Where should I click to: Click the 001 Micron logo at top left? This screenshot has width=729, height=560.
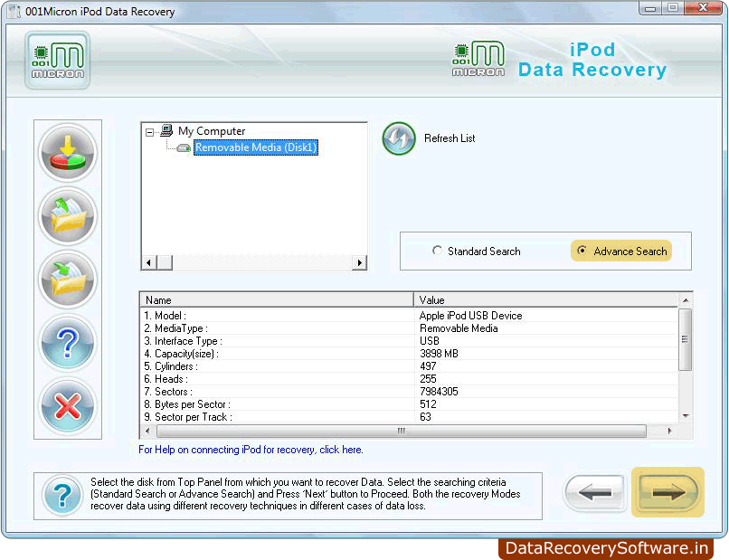(x=58, y=61)
